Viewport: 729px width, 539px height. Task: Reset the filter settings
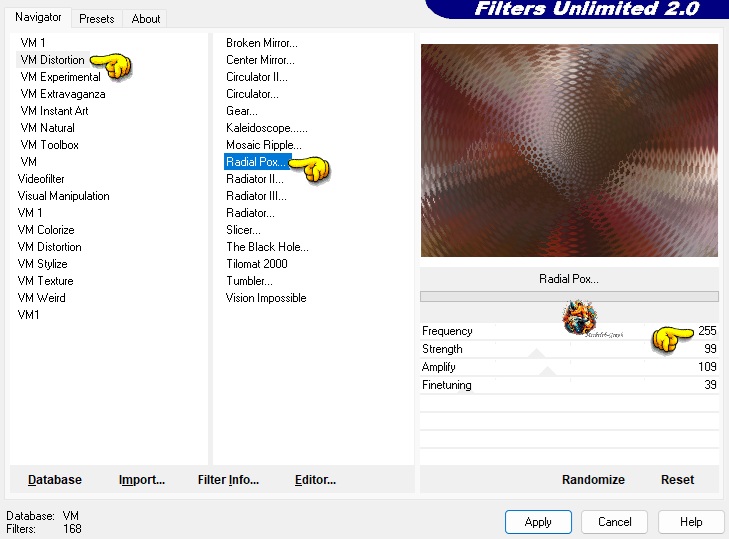pyautogui.click(x=677, y=480)
